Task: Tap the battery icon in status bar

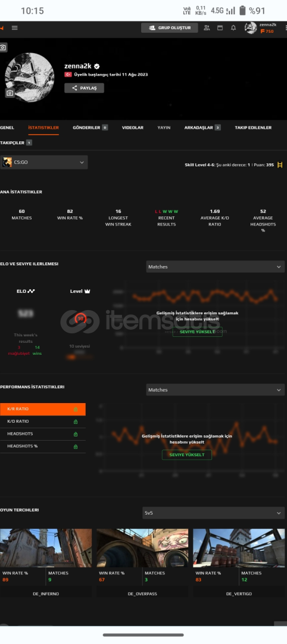Action: click(x=242, y=10)
